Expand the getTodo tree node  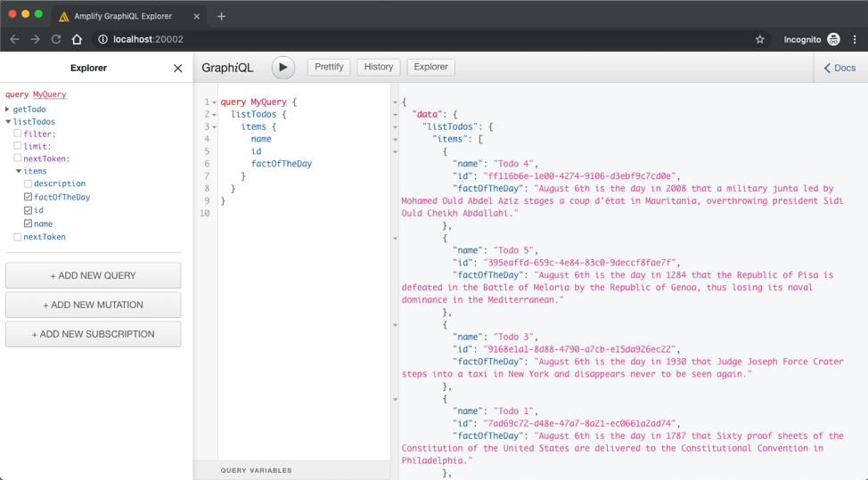pos(8,110)
